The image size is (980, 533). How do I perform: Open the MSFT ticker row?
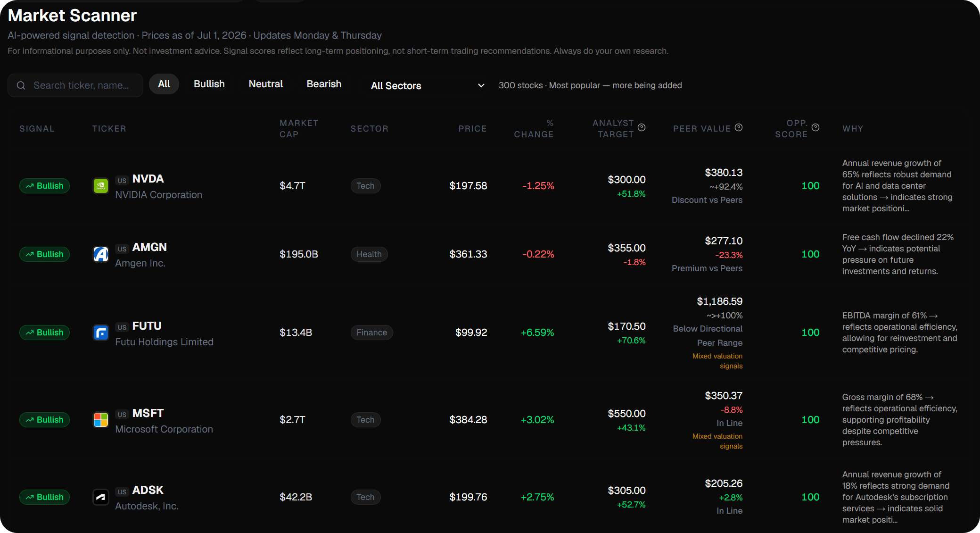tap(490, 420)
